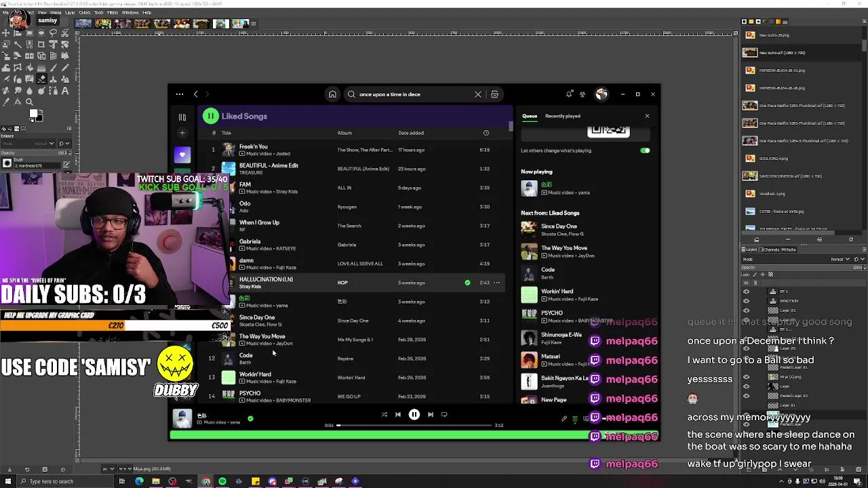Go back with Spotify back arrow

(x=195, y=94)
